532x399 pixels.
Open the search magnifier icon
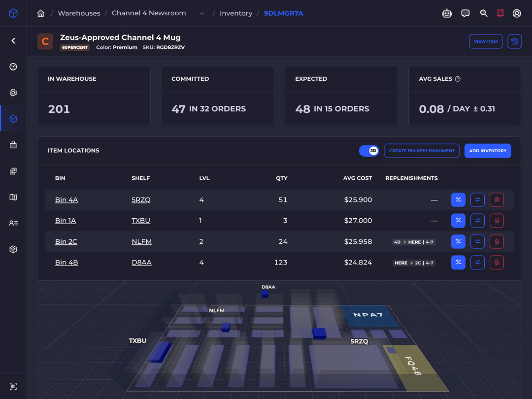(484, 13)
